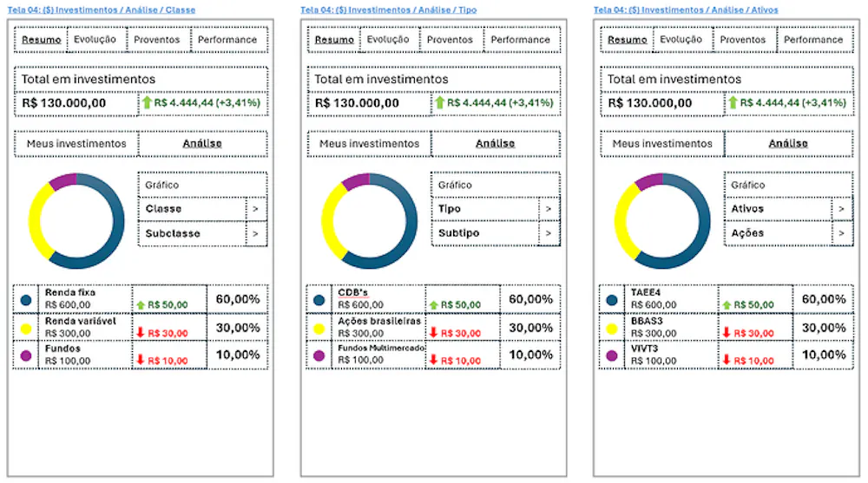Image resolution: width=868 pixels, height=483 pixels.
Task: Select Análise in Ativos screen
Action: click(x=788, y=144)
